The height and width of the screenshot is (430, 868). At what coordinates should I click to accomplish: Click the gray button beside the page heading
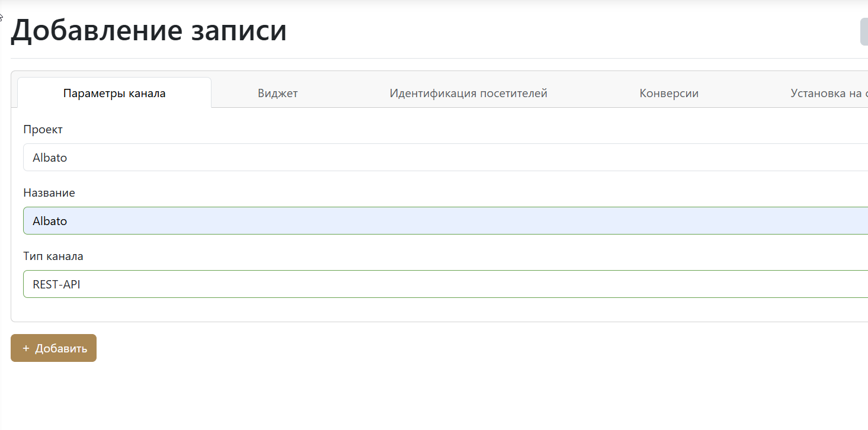pos(864,32)
